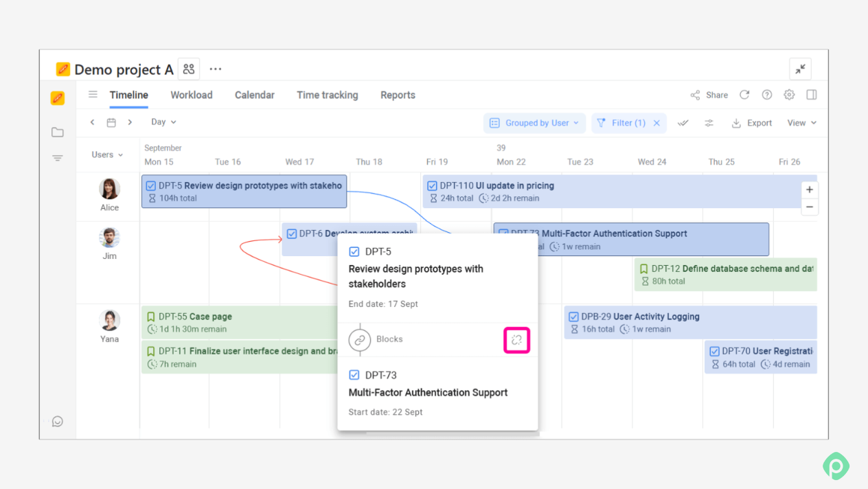This screenshot has height=489, width=868.
Task: Zoom in the timeline with plus button
Action: tap(810, 190)
